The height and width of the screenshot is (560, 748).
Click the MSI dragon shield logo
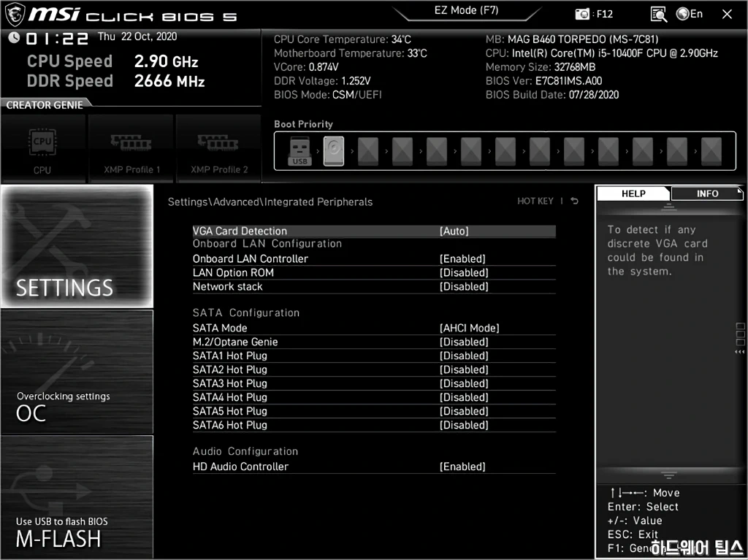(x=15, y=15)
